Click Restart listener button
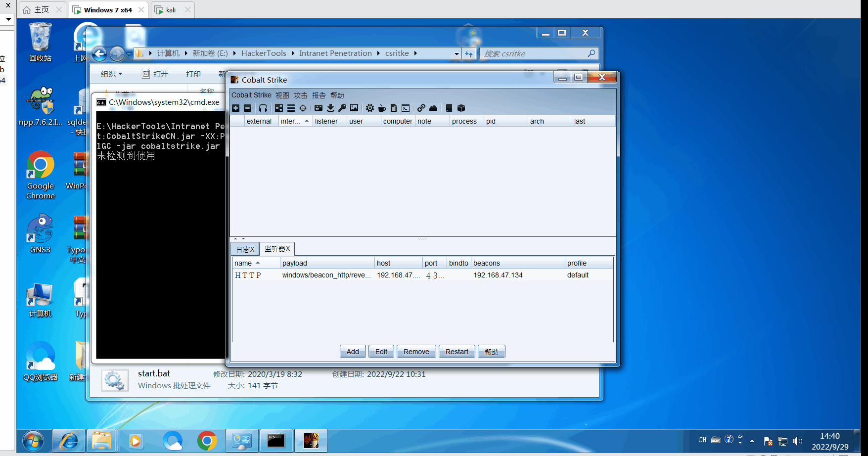 [x=457, y=352]
